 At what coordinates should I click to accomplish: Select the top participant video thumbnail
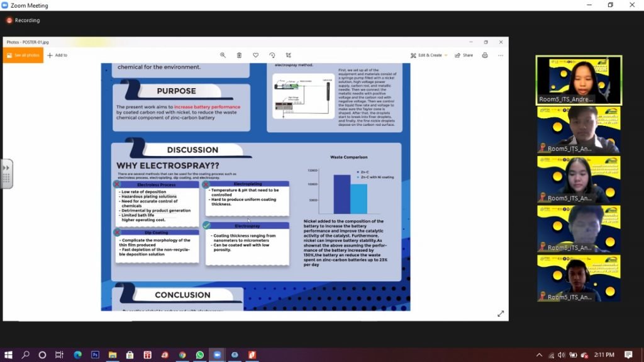[x=579, y=80]
